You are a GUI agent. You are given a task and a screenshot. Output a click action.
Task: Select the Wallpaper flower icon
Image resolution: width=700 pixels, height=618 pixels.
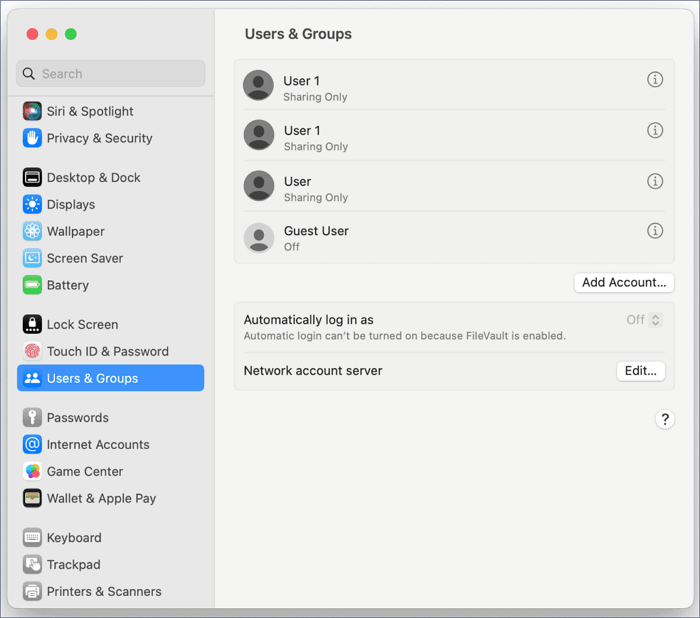[x=32, y=231]
